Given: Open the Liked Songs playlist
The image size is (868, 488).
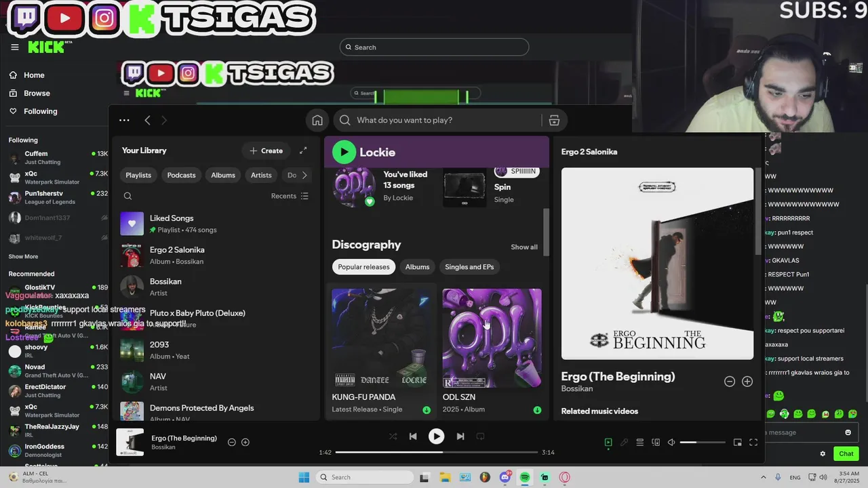Looking at the screenshot, I should pos(216,224).
